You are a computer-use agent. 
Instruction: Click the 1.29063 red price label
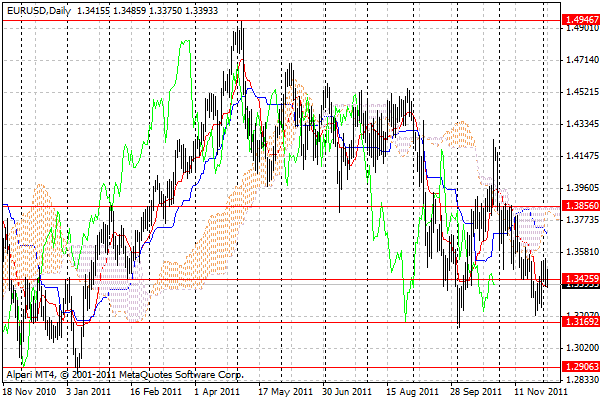[581, 368]
